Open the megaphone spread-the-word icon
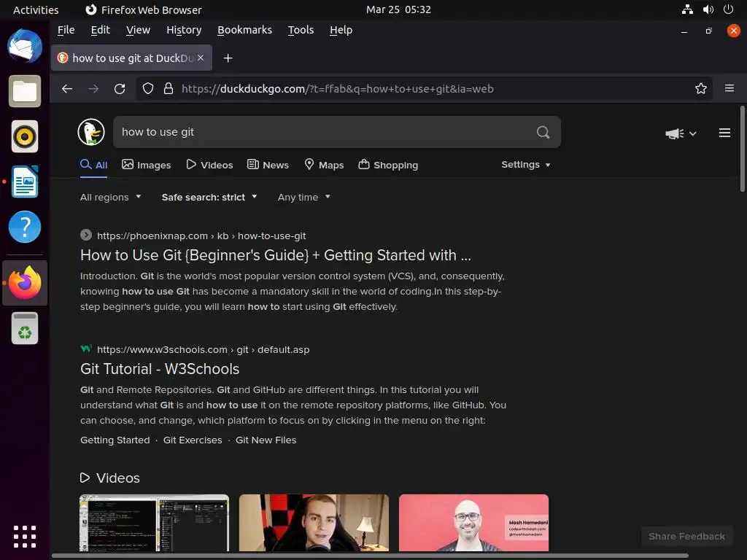747x560 pixels. [x=674, y=133]
